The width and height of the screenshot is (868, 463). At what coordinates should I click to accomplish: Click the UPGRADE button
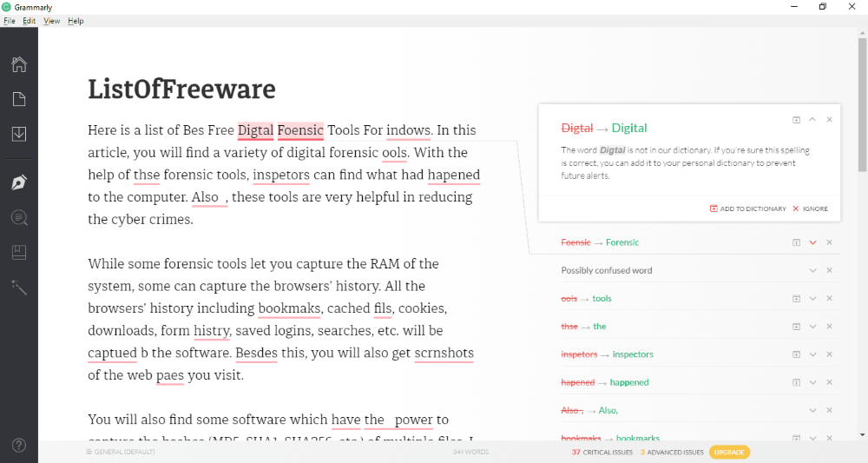pos(729,452)
